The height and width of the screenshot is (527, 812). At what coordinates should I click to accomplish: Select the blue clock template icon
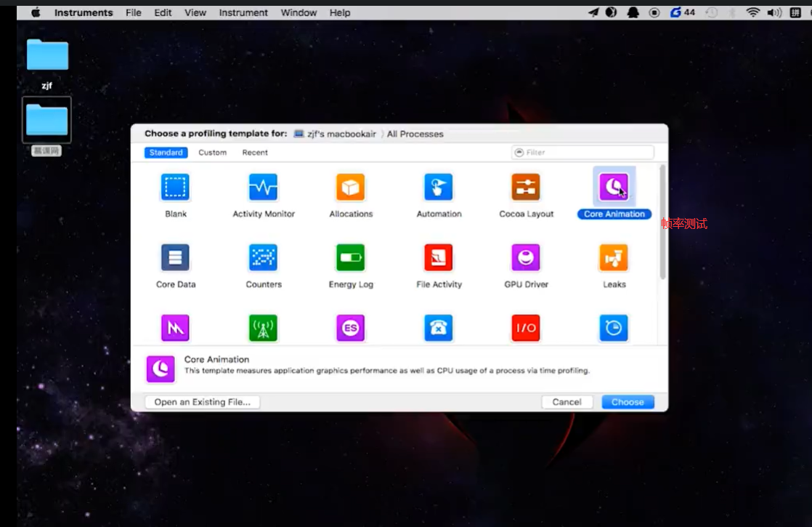(614, 328)
